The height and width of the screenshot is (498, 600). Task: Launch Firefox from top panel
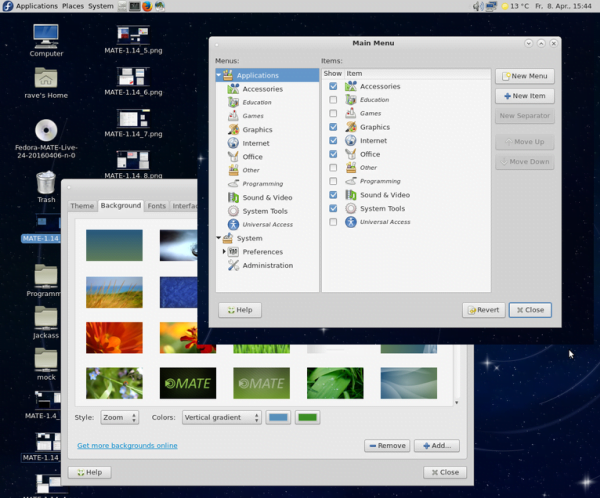[x=147, y=6]
